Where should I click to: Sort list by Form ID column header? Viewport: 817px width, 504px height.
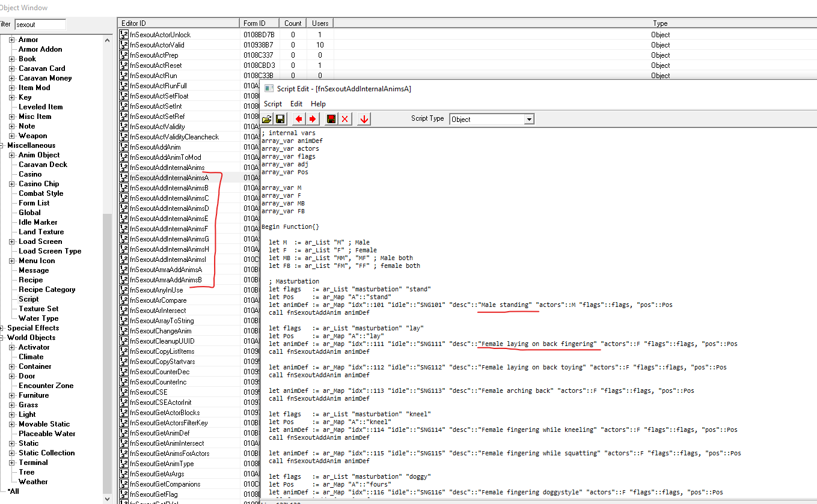tap(260, 23)
